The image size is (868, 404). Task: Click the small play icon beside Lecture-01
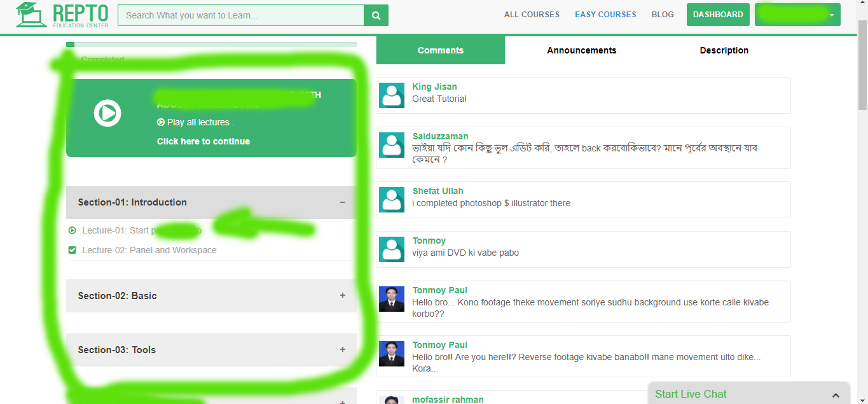72,230
